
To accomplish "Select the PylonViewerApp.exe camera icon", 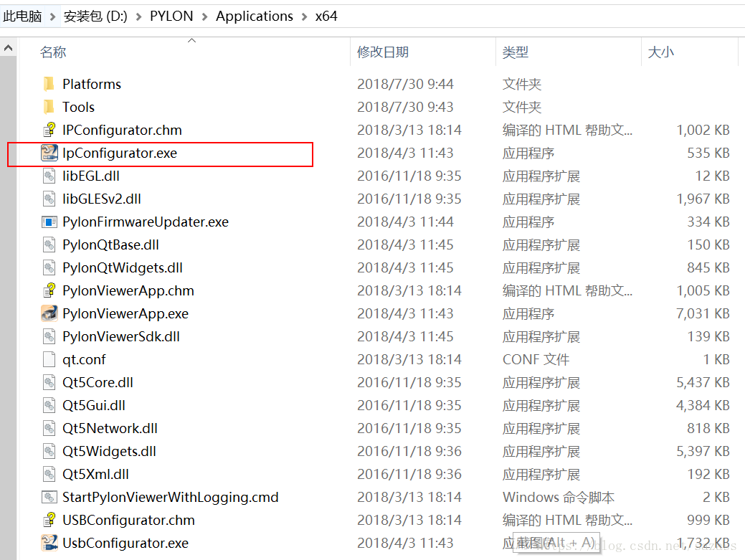I will coord(49,313).
